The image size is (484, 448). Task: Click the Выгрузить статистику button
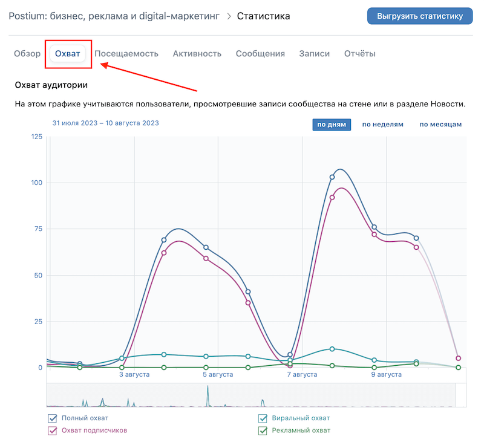(419, 16)
